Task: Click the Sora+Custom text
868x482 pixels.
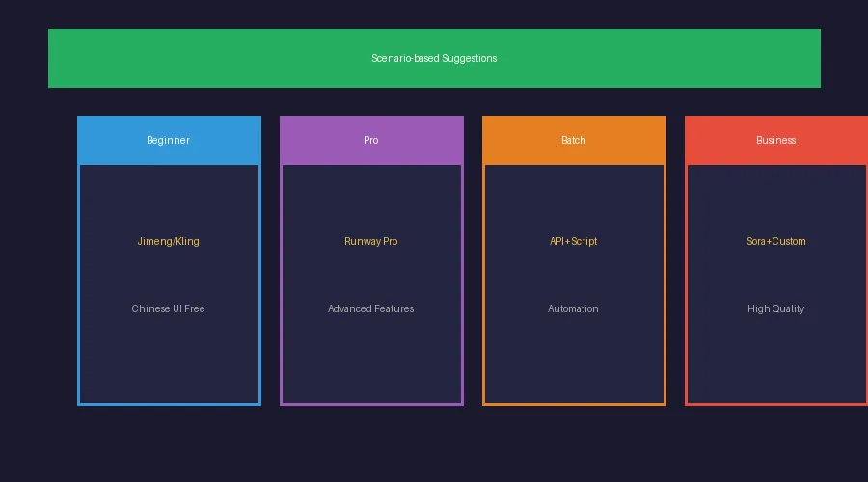Action: click(x=776, y=241)
